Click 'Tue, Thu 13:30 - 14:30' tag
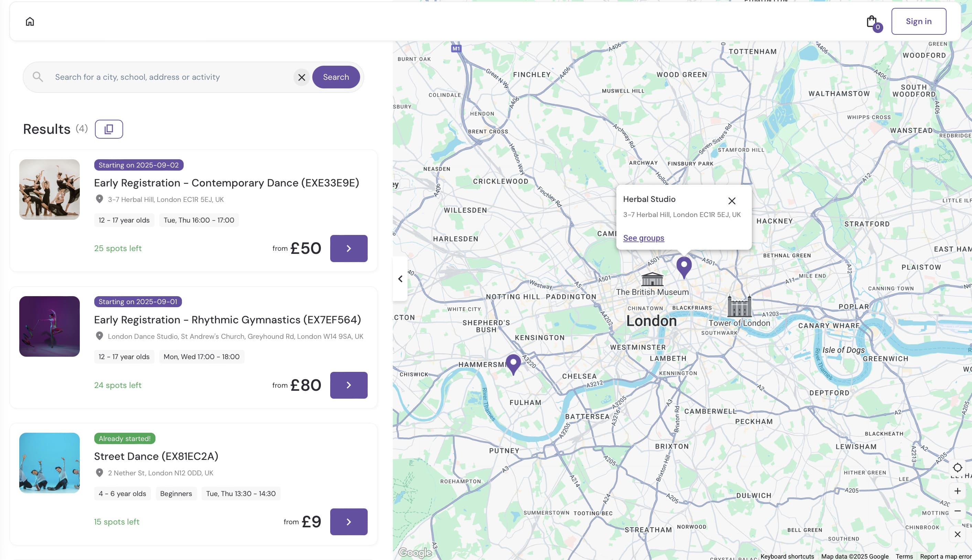Viewport: 972px width, 560px height. click(x=241, y=494)
